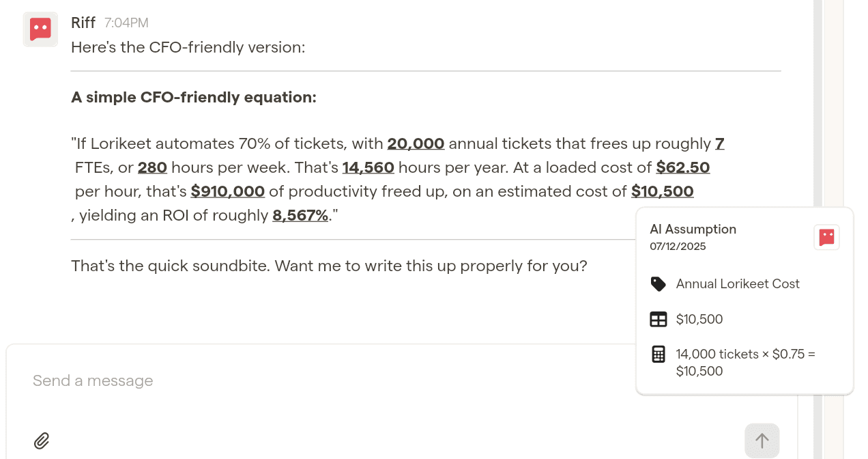Click the paperclip attach file icon
868x459 pixels.
point(42,441)
